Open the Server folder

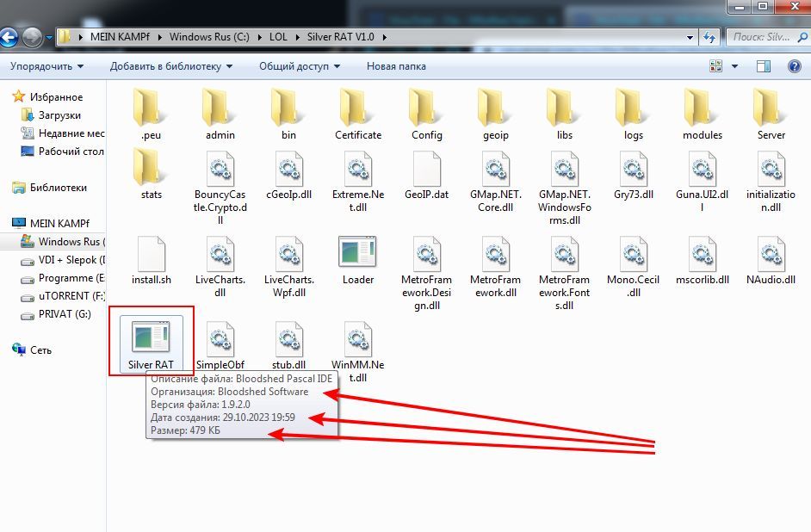click(x=771, y=114)
